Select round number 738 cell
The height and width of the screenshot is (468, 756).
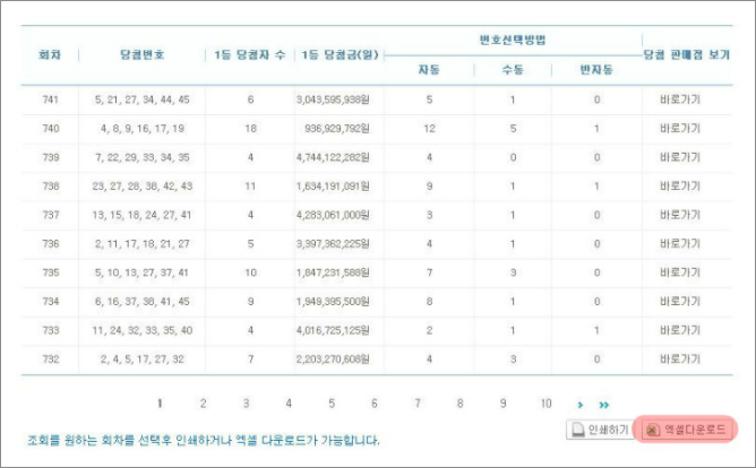51,186
